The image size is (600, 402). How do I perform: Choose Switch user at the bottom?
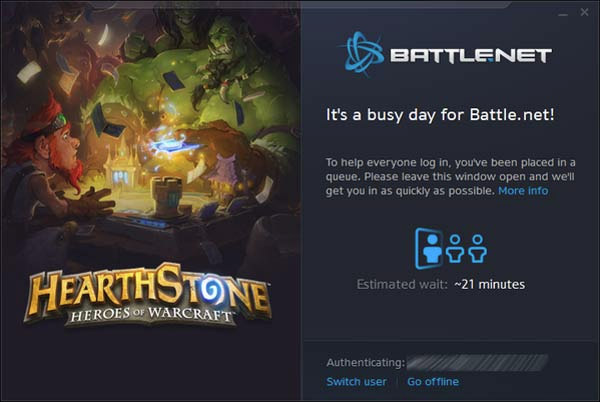point(356,381)
